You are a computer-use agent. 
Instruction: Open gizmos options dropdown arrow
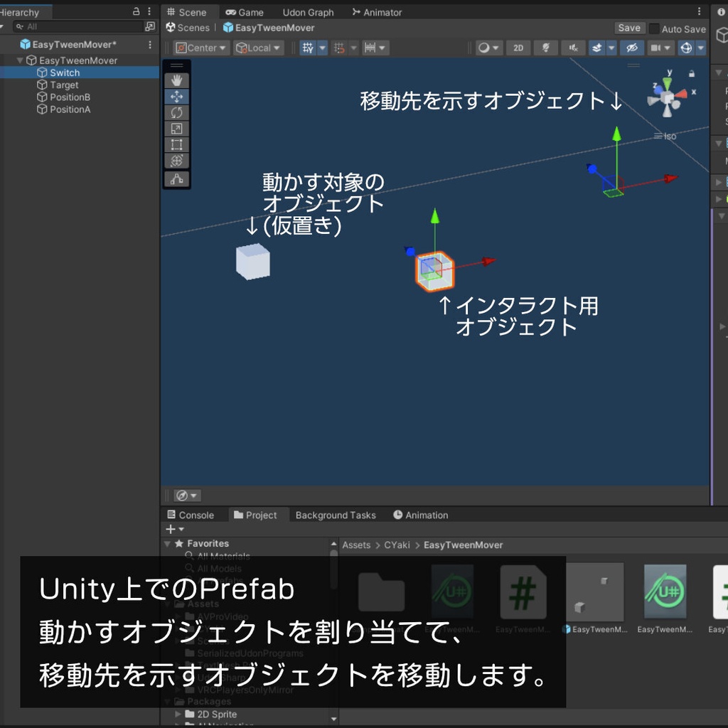pyautogui.click(x=700, y=48)
